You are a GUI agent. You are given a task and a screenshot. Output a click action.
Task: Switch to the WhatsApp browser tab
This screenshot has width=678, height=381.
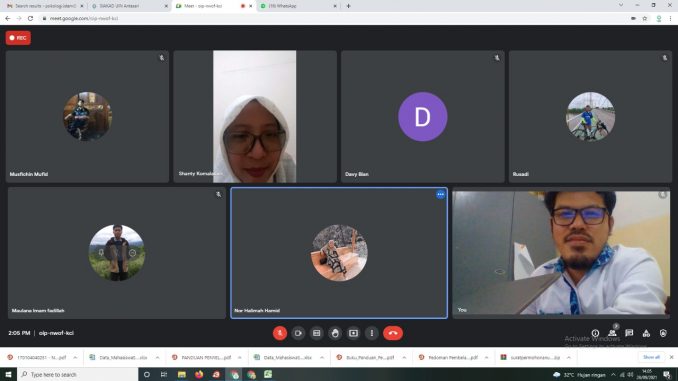click(x=298, y=6)
